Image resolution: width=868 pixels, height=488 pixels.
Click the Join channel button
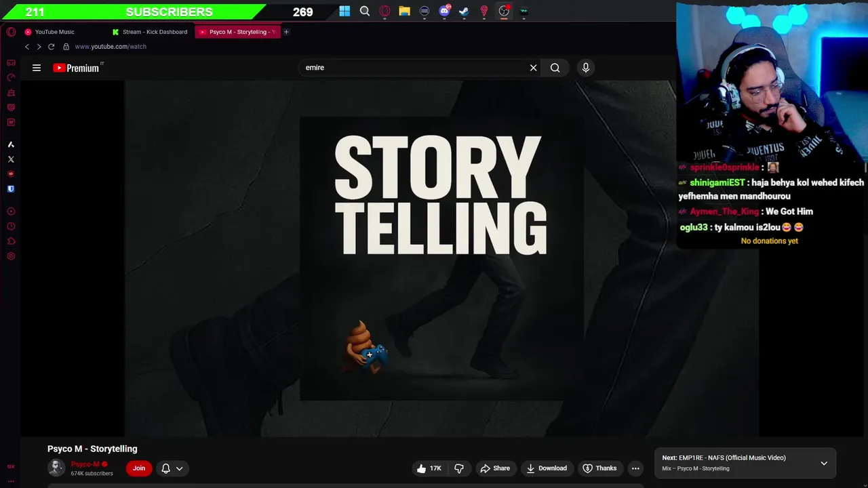(x=139, y=468)
